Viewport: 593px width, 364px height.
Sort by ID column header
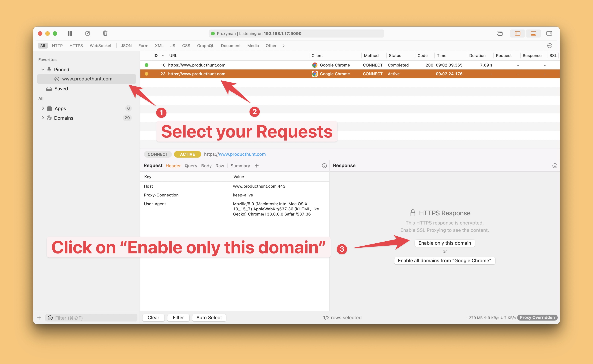coord(156,56)
